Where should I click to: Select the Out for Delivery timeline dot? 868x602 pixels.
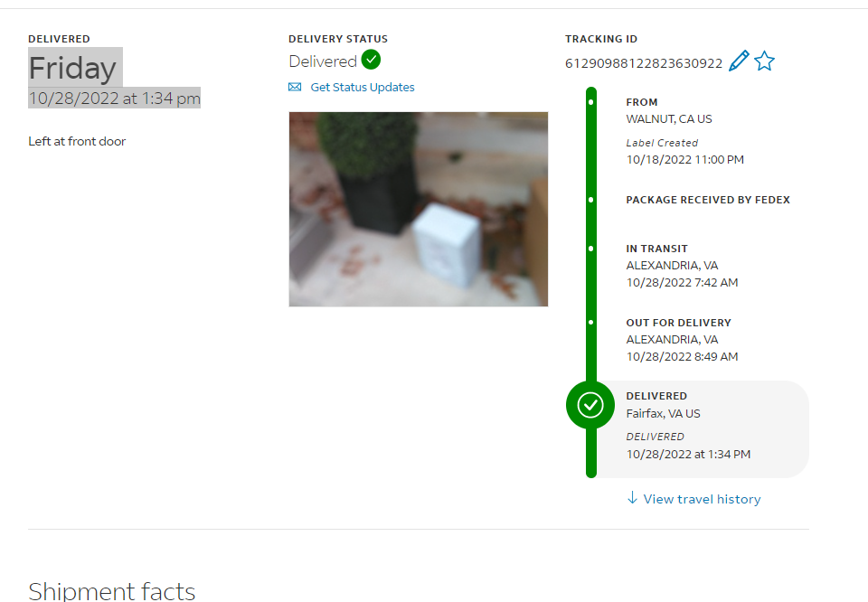coord(591,322)
